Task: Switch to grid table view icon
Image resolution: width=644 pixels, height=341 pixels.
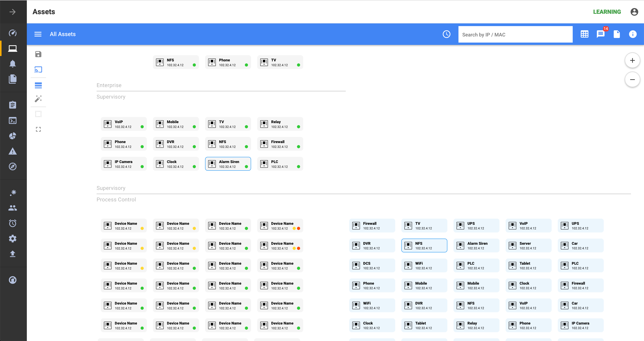Action: coord(585,34)
